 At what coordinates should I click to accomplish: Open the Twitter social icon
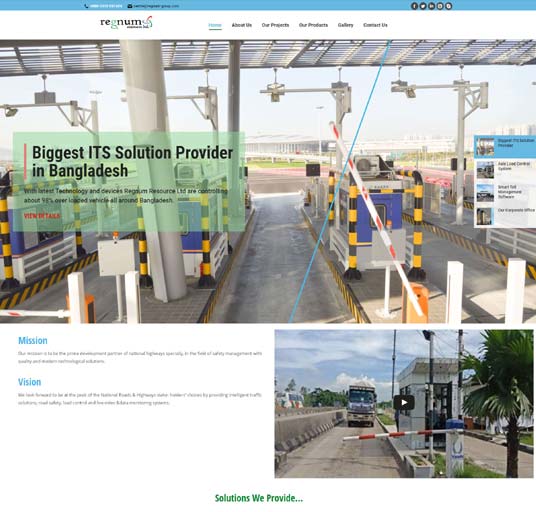423,6
